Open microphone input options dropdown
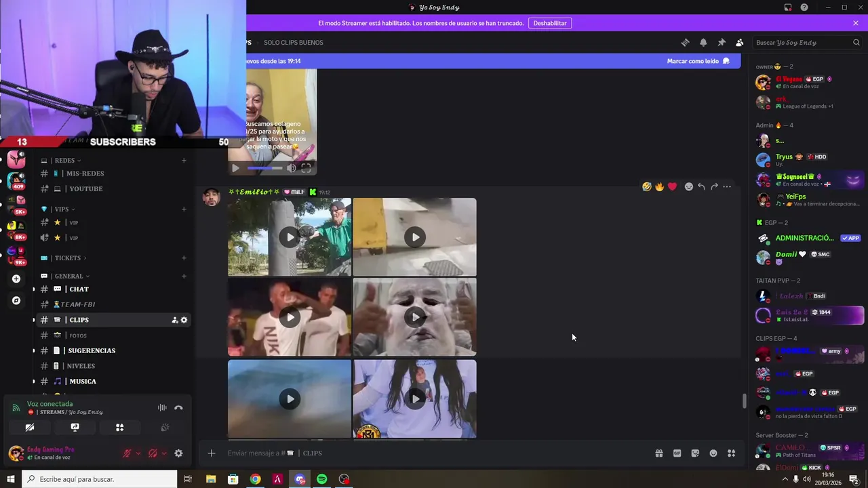This screenshot has width=868, height=488. coord(138,453)
